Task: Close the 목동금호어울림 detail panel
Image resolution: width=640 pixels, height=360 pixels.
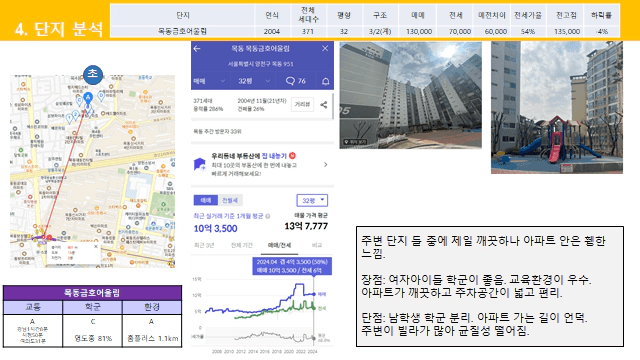Action: (325, 48)
